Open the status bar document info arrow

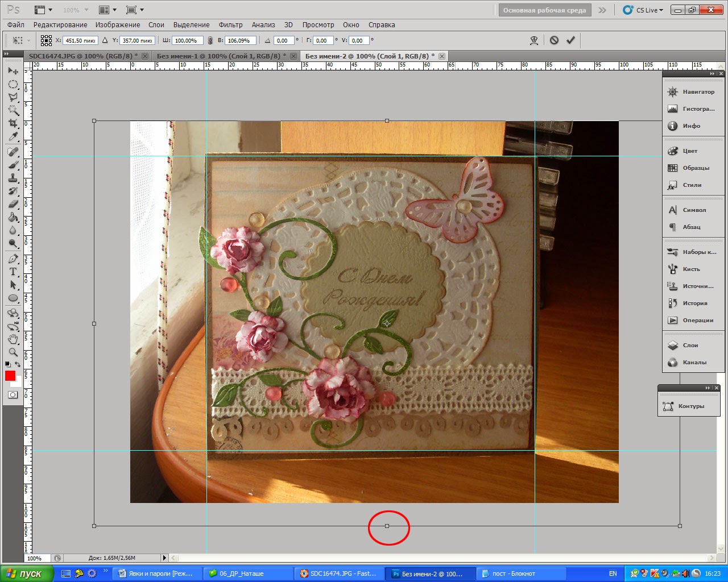[165, 558]
